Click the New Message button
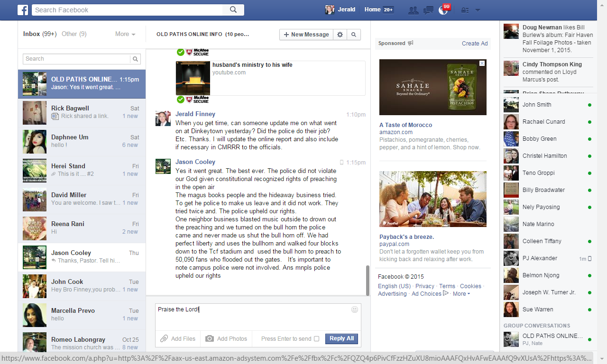The height and width of the screenshot is (364, 607). tap(306, 35)
